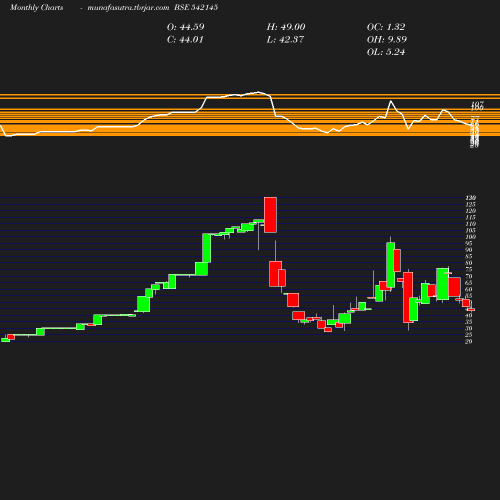The height and width of the screenshot is (500, 500).
Task: Click the "OC: 1.32" reading
Action: point(386,27)
